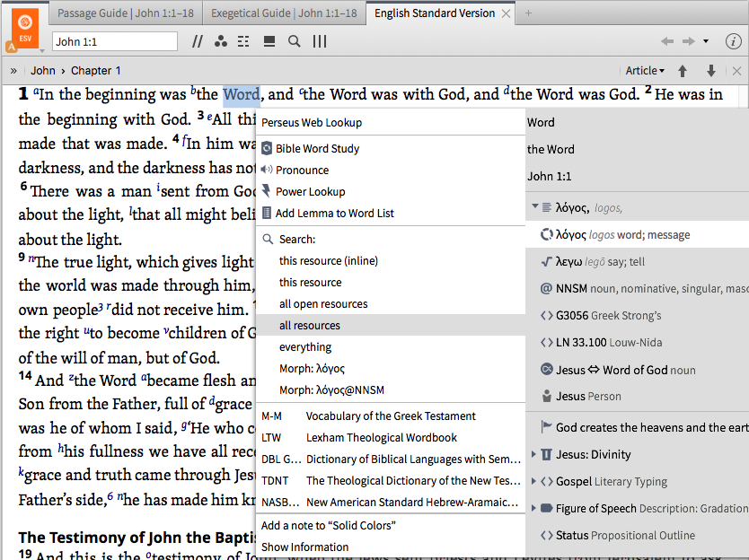749x560 pixels.
Task: Search everything option
Action: [391, 346]
